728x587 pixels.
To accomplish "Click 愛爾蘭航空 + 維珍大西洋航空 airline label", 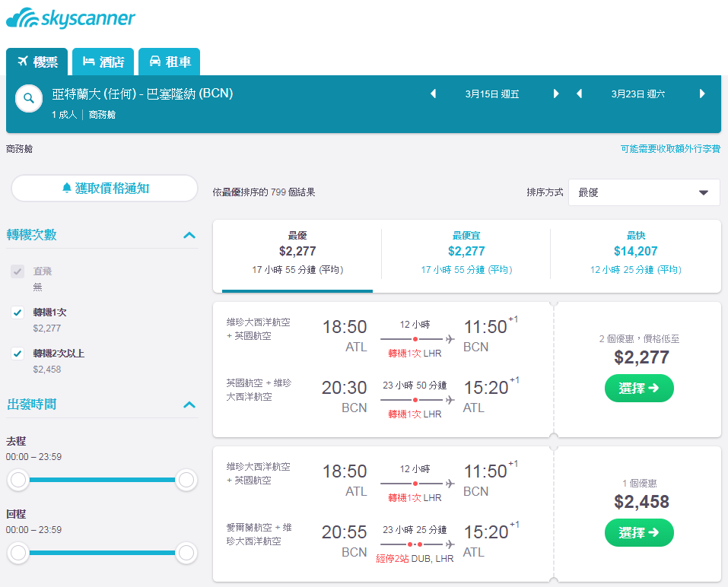I will point(259,534).
